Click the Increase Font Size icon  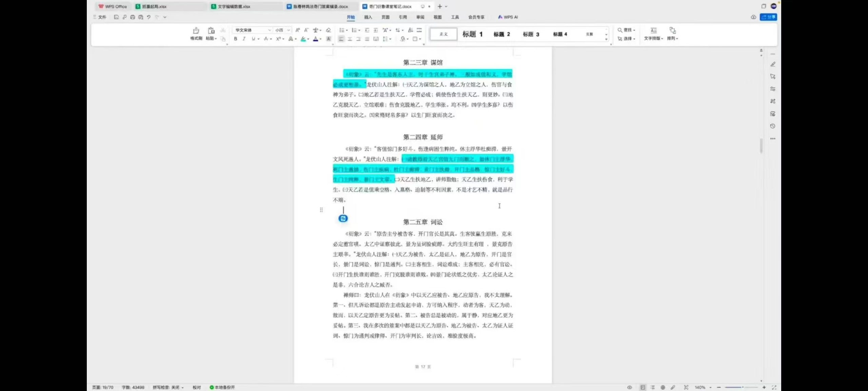click(x=297, y=30)
